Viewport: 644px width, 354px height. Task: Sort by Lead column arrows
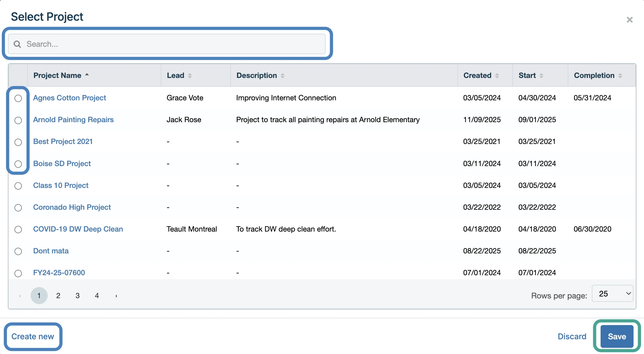[x=190, y=76]
